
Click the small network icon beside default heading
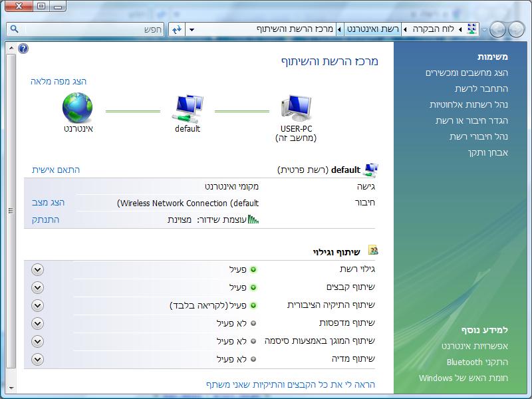(x=370, y=170)
